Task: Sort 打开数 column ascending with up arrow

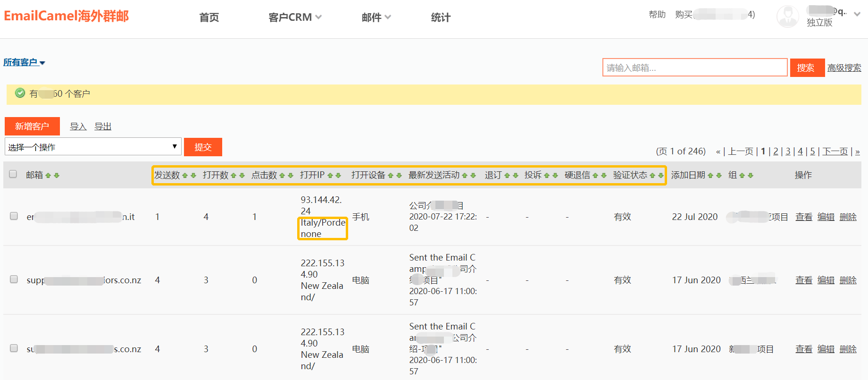Action: 234,176
